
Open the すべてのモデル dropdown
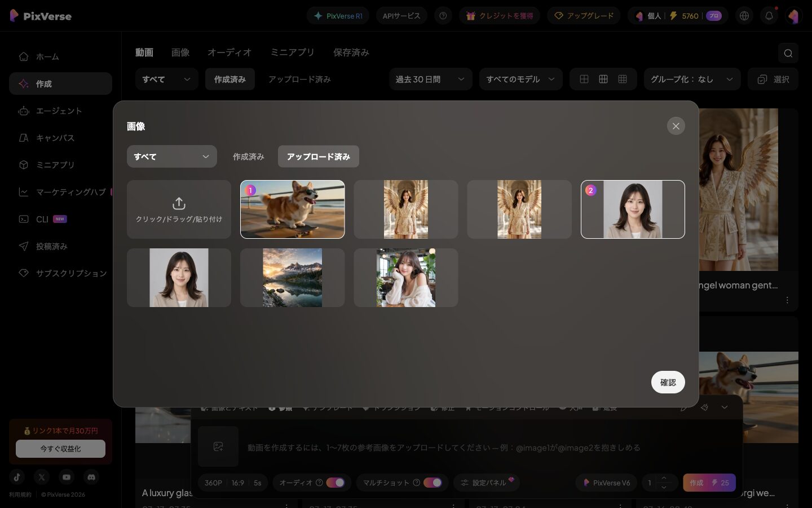coord(520,79)
